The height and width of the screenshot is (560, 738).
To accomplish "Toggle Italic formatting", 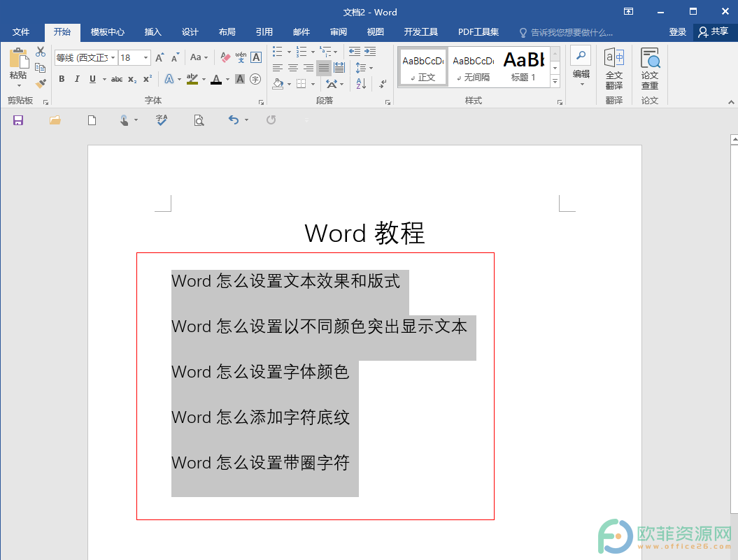I will pyautogui.click(x=77, y=79).
